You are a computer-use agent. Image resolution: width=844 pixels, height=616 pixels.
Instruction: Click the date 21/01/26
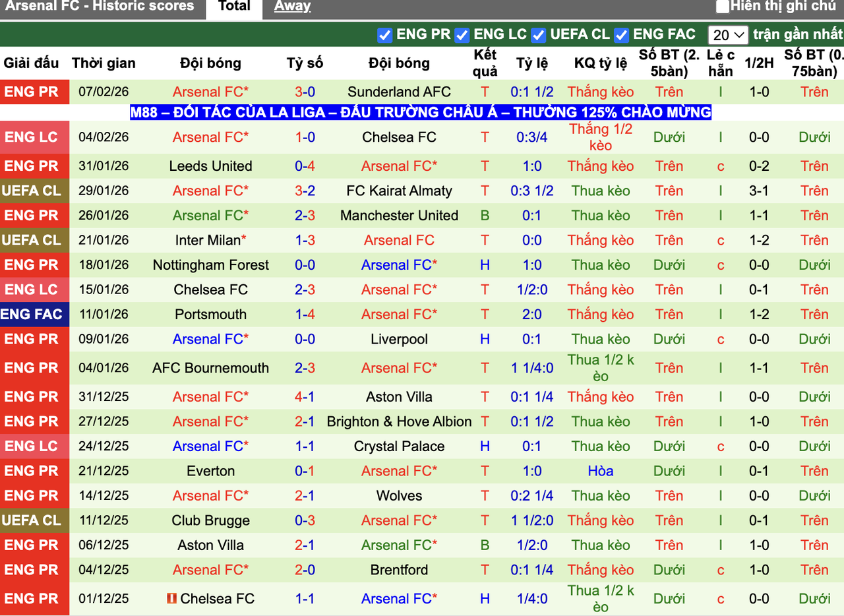coord(104,241)
